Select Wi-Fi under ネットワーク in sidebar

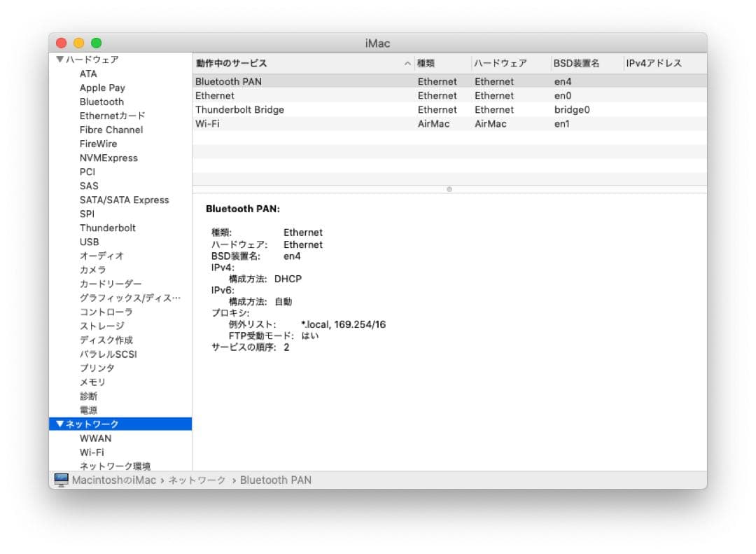click(x=92, y=452)
